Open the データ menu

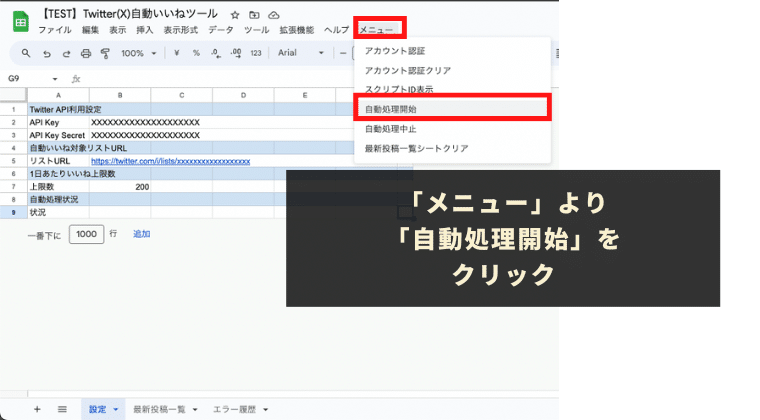click(221, 30)
